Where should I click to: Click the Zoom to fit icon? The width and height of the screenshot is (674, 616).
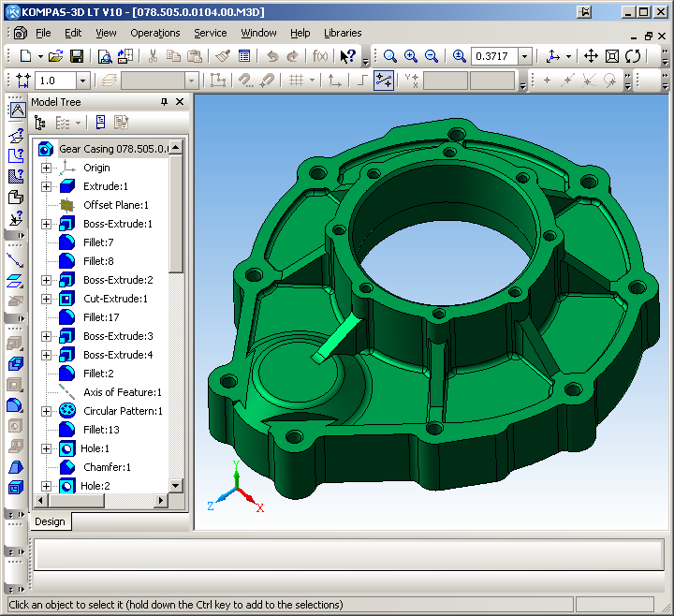click(612, 56)
